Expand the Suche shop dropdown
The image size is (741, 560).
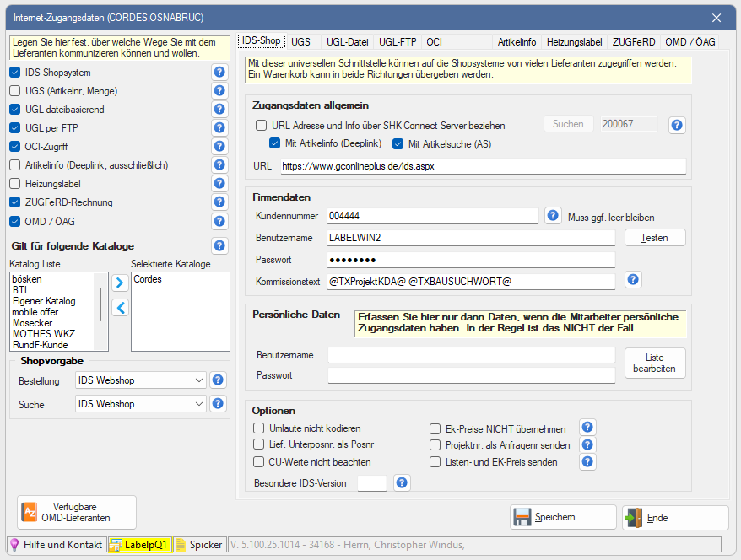tap(140, 405)
